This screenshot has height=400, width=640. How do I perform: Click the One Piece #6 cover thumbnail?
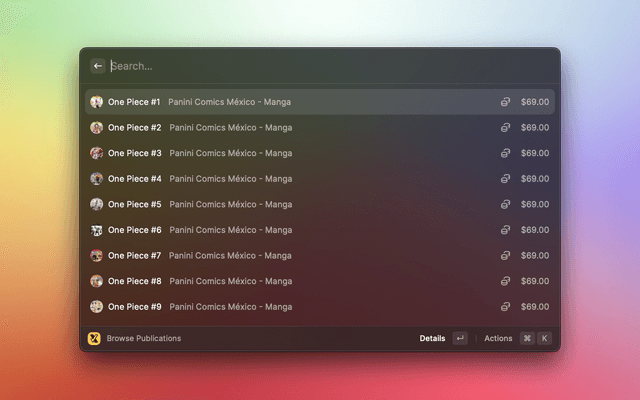tap(97, 230)
